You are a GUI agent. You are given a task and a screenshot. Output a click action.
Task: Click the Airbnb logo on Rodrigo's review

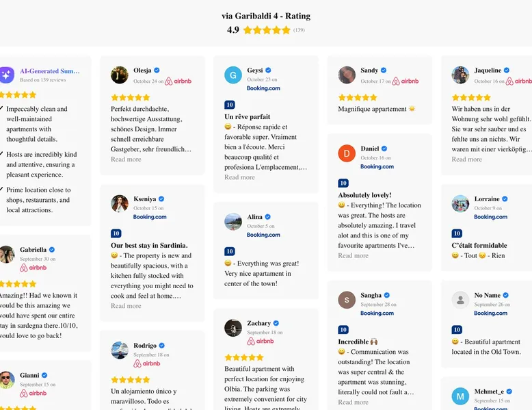(146, 363)
